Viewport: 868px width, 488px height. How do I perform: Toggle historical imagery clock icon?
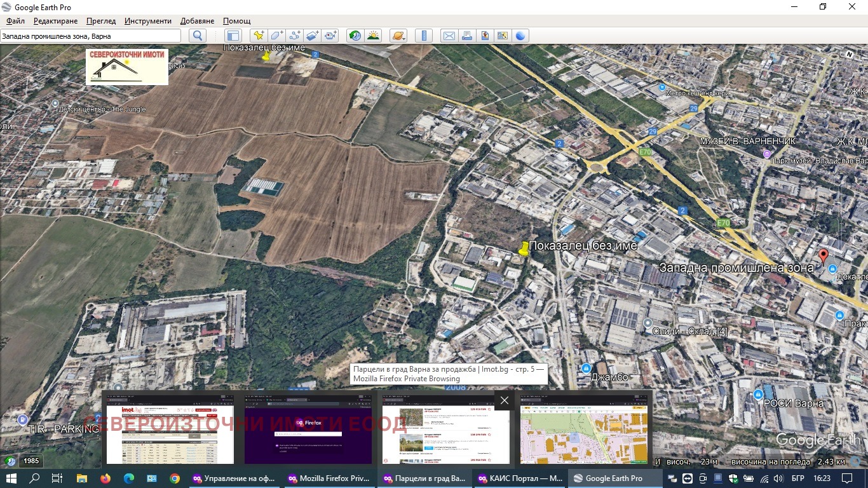355,36
